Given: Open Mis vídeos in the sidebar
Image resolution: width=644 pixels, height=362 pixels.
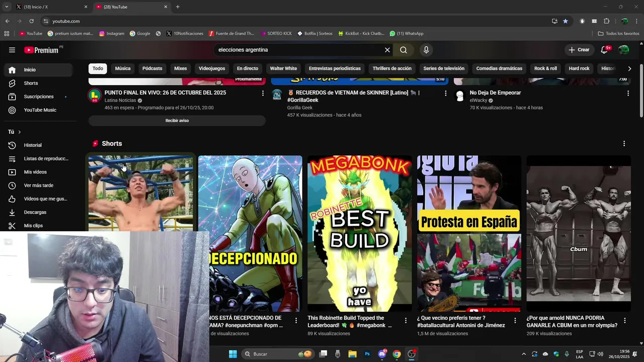Looking at the screenshot, I should [x=38, y=172].
